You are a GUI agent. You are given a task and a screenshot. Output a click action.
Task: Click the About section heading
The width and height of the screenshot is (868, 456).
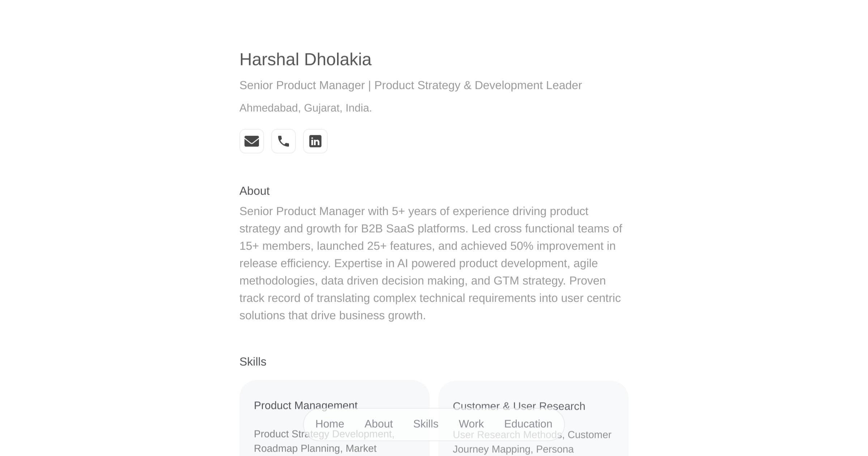coord(254,191)
